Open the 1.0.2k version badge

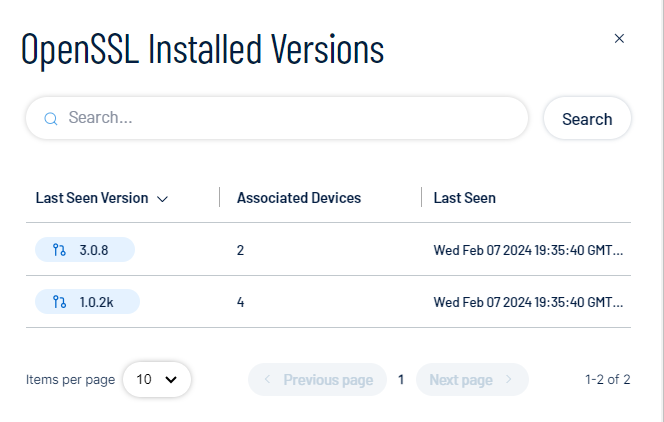point(87,302)
